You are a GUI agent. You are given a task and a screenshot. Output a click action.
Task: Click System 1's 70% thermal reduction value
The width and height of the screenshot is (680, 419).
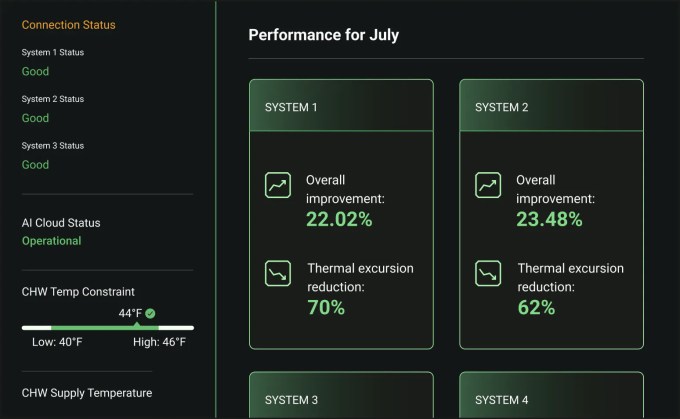coord(326,308)
